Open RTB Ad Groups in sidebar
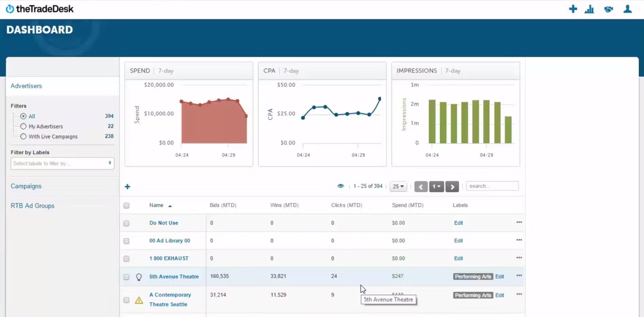Image resolution: width=644 pixels, height=317 pixels. click(32, 206)
